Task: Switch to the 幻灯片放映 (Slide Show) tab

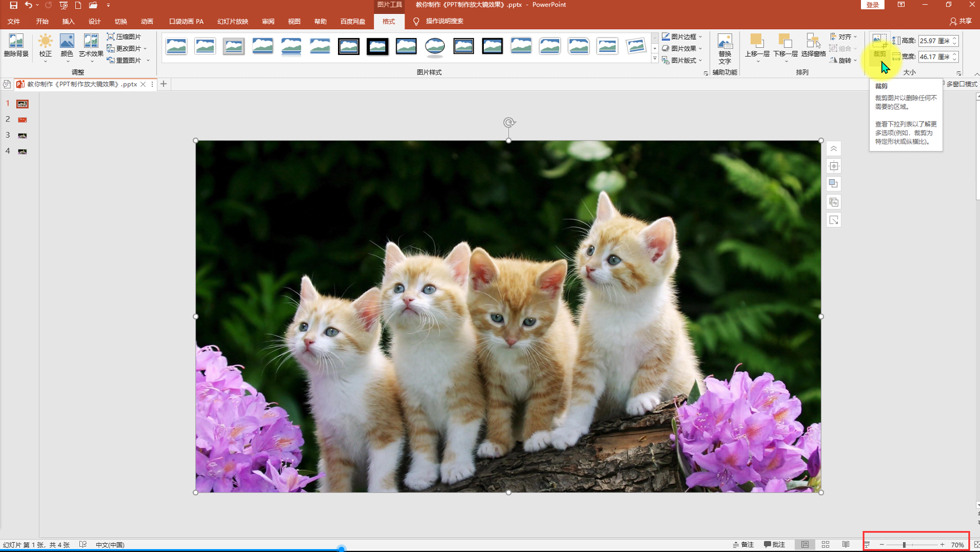Action: (233, 22)
